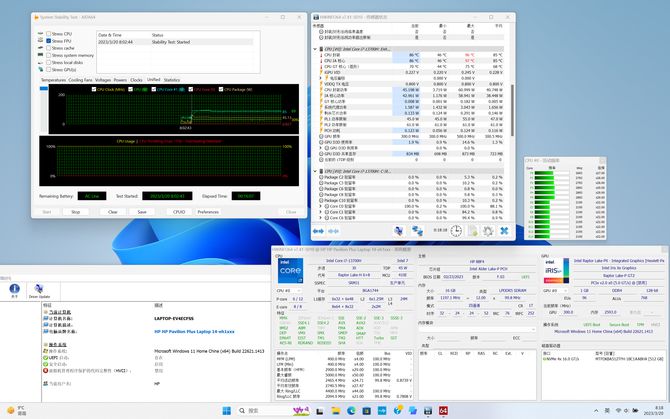670x419 pixels.
Task: Click the HVCI virtualization-based protection row
Action: 154,371
